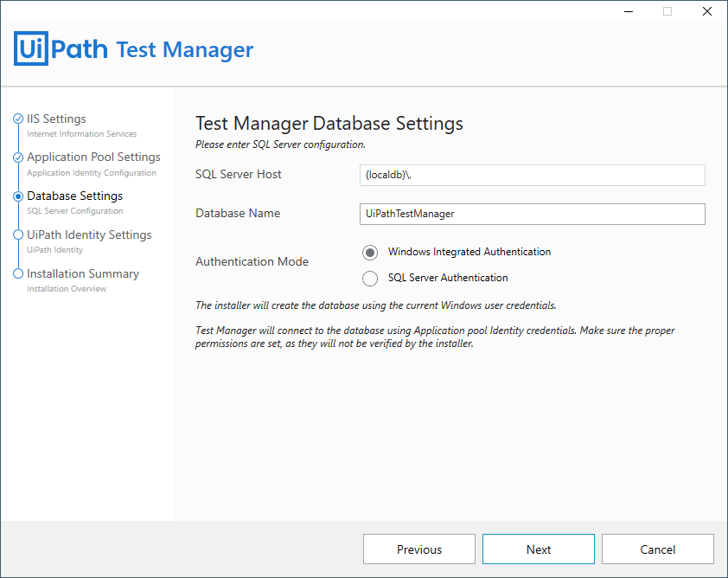Image resolution: width=728 pixels, height=578 pixels.
Task: Click the Authentication Mode label
Action: pyautogui.click(x=252, y=261)
